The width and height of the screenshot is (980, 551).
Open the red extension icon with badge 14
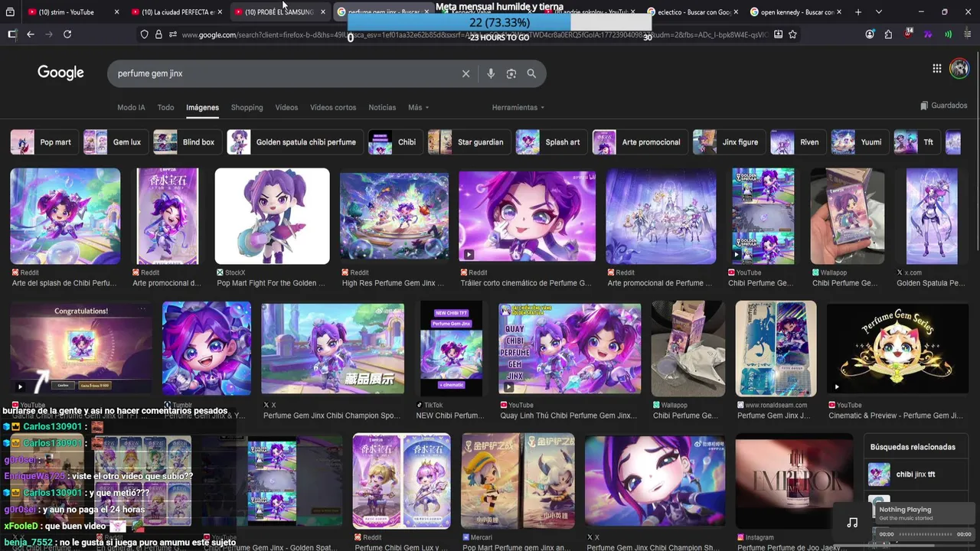(x=908, y=34)
